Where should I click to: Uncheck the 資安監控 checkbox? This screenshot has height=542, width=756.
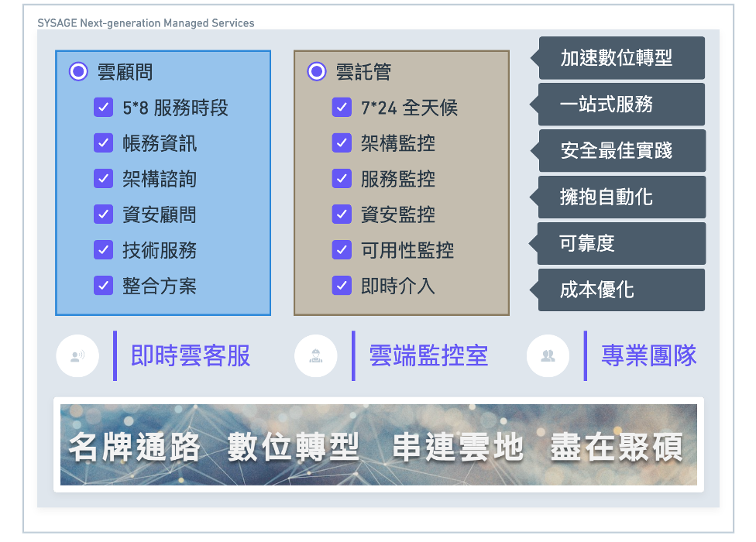tap(342, 214)
